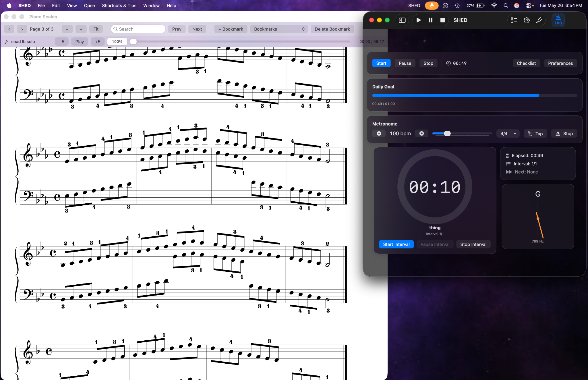
Task: Zoom out the sheet with minus button
Action: [67, 29]
